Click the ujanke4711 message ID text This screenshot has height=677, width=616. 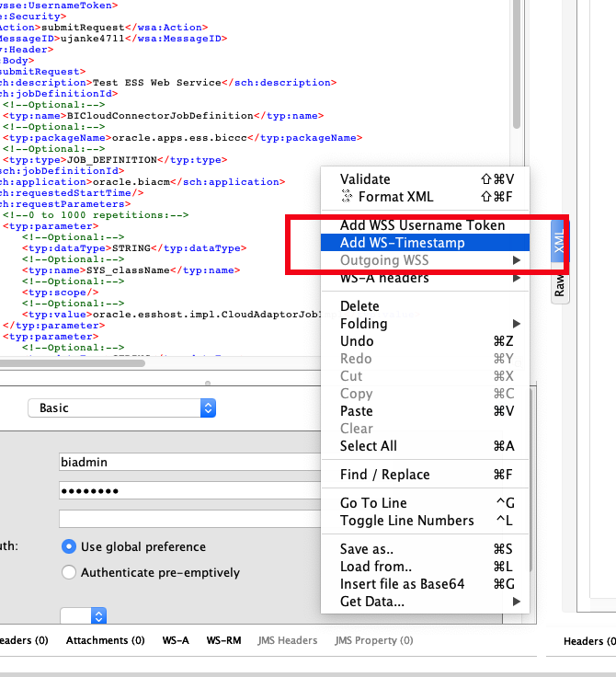tap(92, 39)
